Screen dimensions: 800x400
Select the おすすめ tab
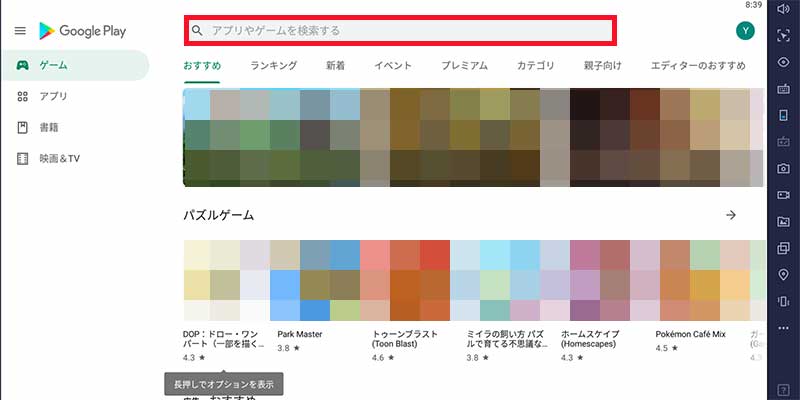click(202, 65)
